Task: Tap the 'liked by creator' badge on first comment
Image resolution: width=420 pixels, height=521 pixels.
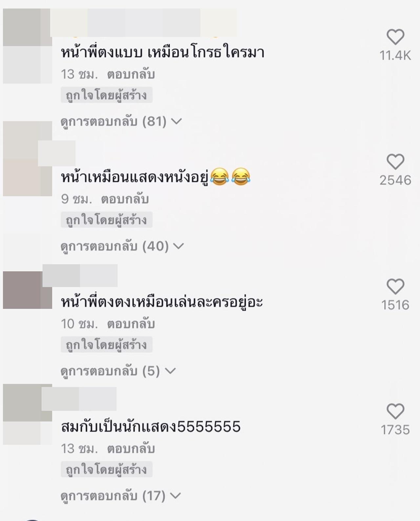Action: pyautogui.click(x=106, y=95)
